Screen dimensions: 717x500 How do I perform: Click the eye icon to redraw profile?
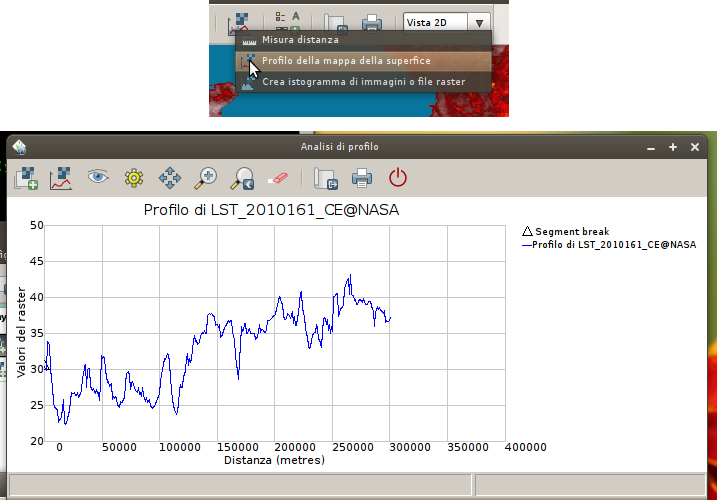pyautogui.click(x=98, y=177)
